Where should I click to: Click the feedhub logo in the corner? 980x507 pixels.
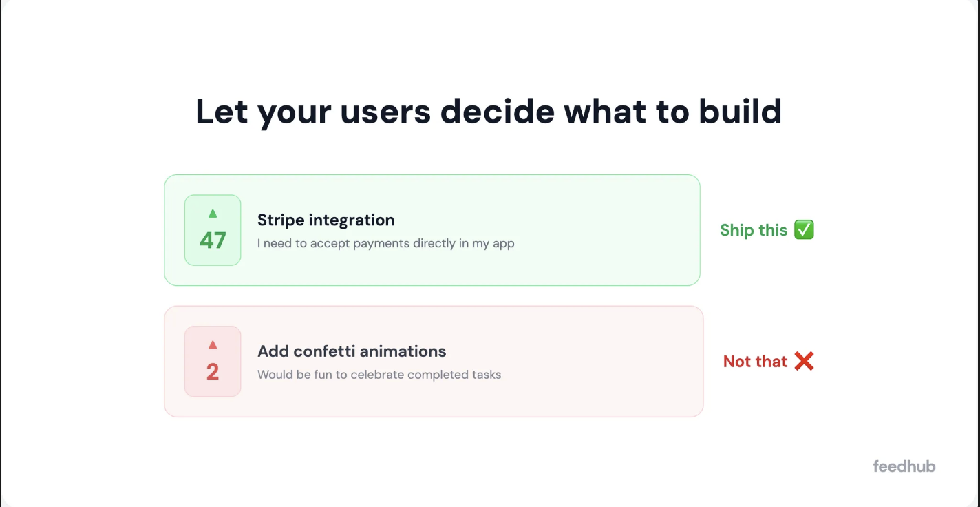[x=904, y=466]
